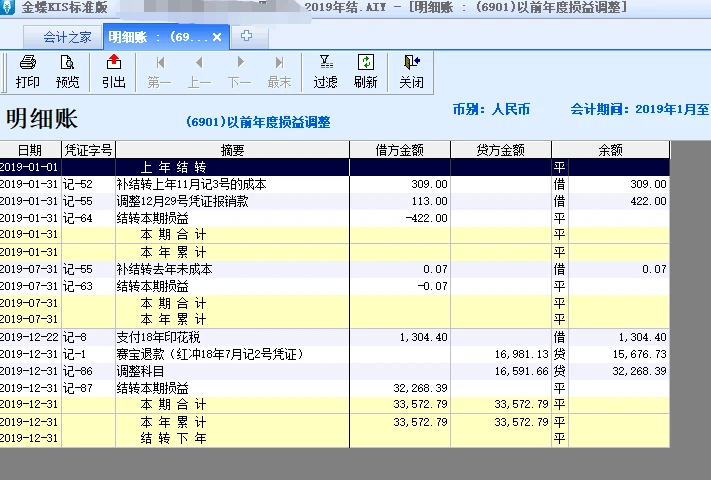The height and width of the screenshot is (480, 711).
Task: Click the Print (打印) toolbar icon
Action: coord(28,72)
